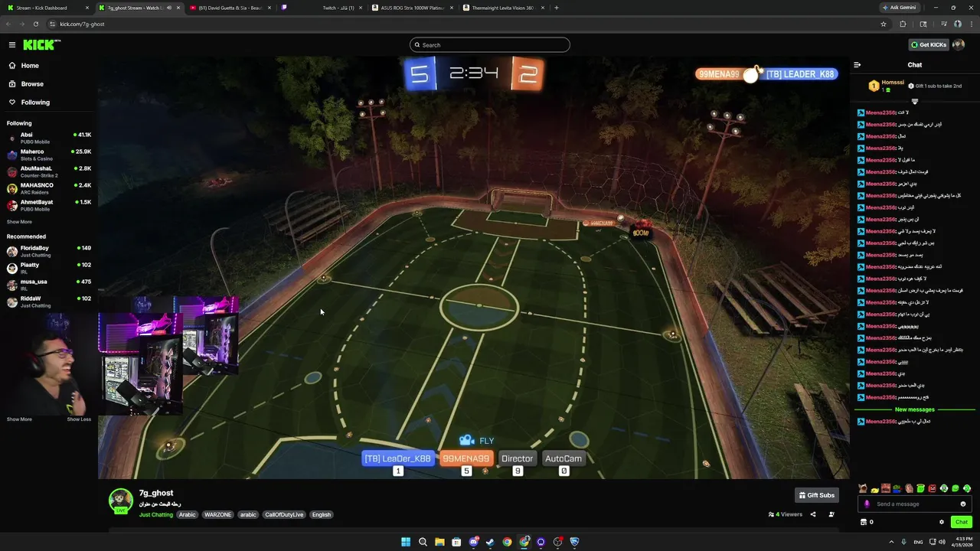The width and height of the screenshot is (980, 551).
Task: Open Maherco's channel in Following list
Action: click(x=49, y=155)
